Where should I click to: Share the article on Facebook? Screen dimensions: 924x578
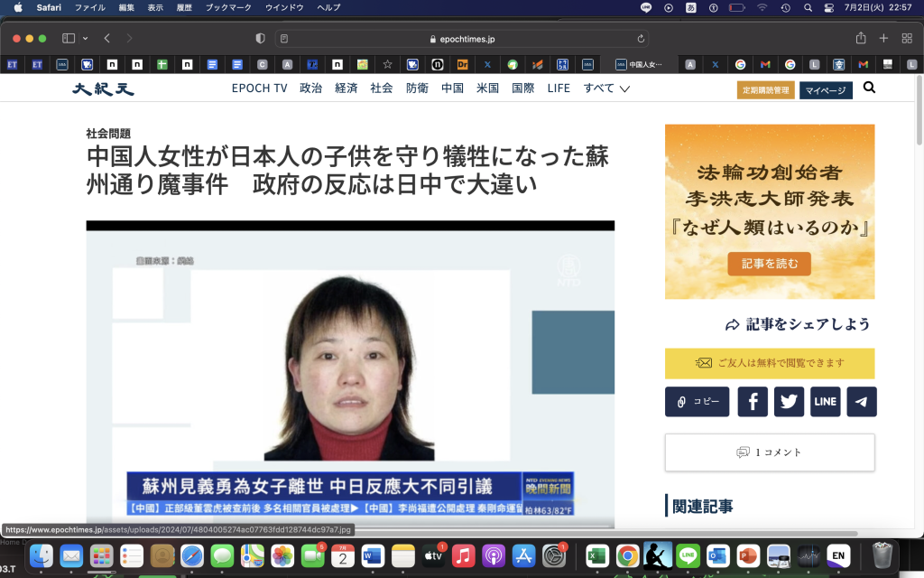click(752, 401)
